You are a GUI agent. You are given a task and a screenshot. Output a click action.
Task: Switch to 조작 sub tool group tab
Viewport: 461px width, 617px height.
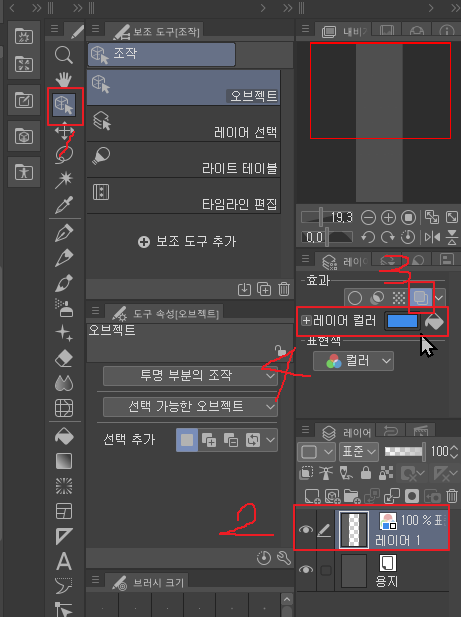coord(161,54)
